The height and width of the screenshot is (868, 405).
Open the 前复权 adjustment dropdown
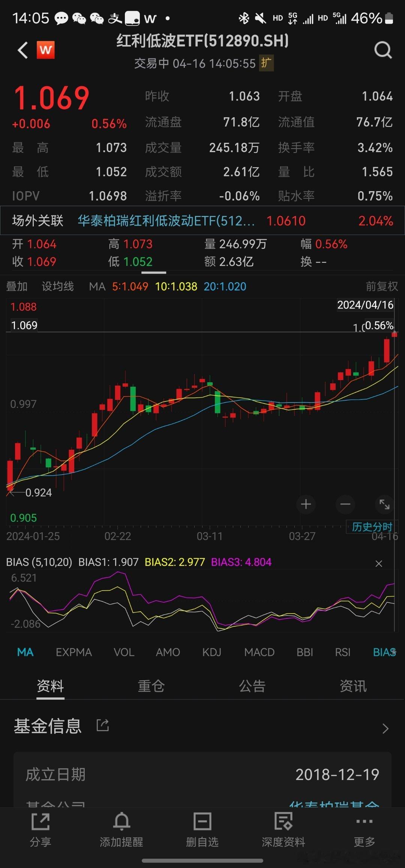(x=382, y=286)
